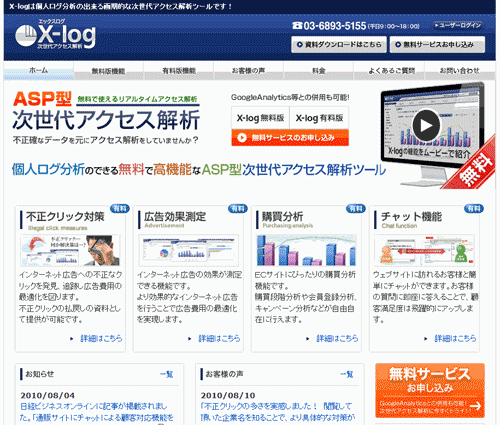Viewport: 500px width, 425px height.
Task: Open the 料金 menu tab
Action: [x=319, y=71]
